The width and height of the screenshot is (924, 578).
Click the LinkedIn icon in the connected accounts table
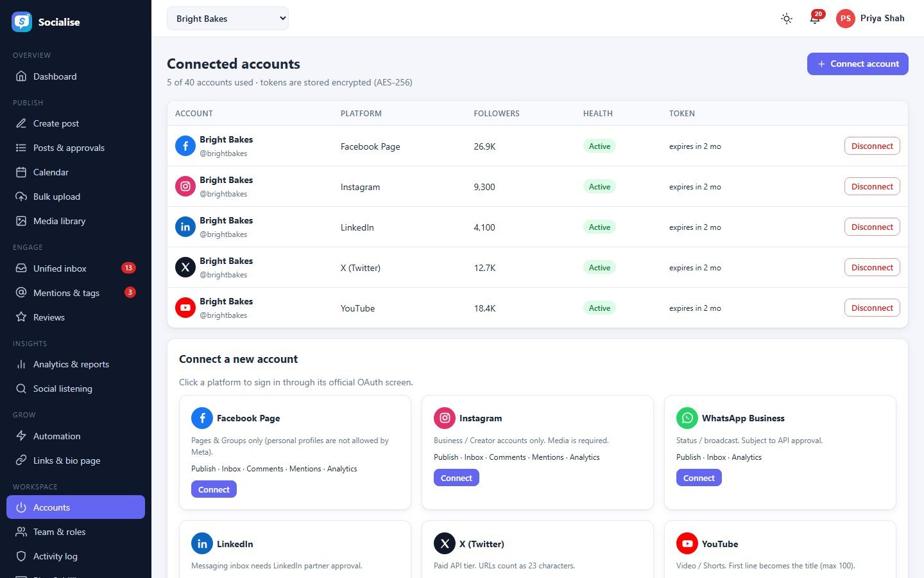click(x=185, y=227)
